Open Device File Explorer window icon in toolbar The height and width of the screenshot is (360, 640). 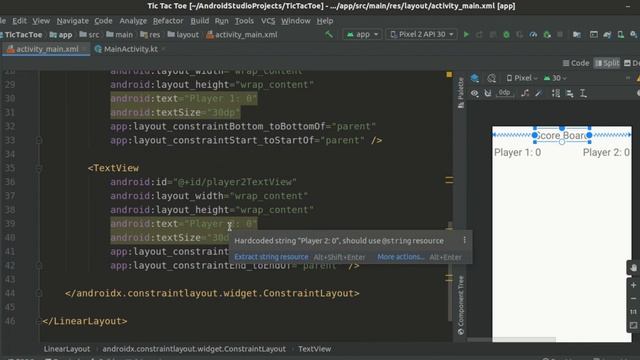click(593, 35)
